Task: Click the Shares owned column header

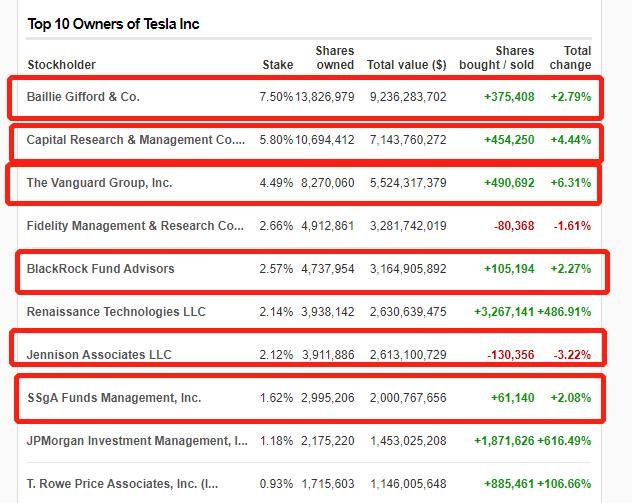Action: click(x=335, y=58)
